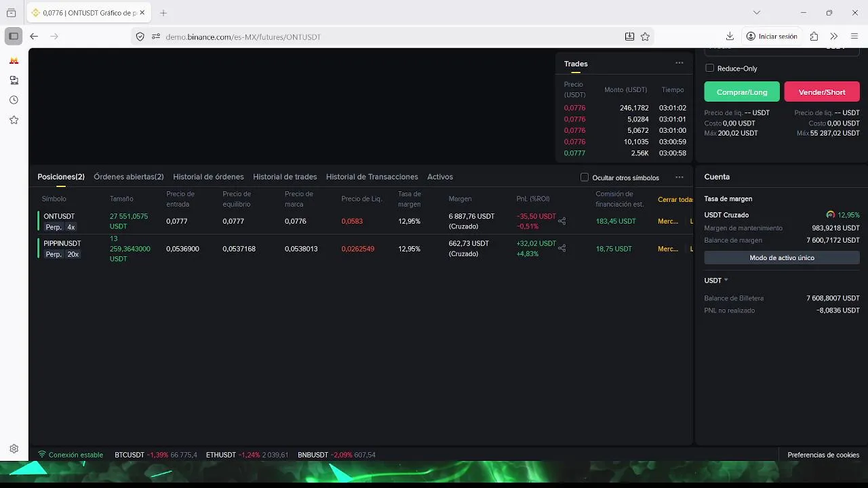Open the Firefox application menu
Screen dimensions: 868x488
coord(854,36)
